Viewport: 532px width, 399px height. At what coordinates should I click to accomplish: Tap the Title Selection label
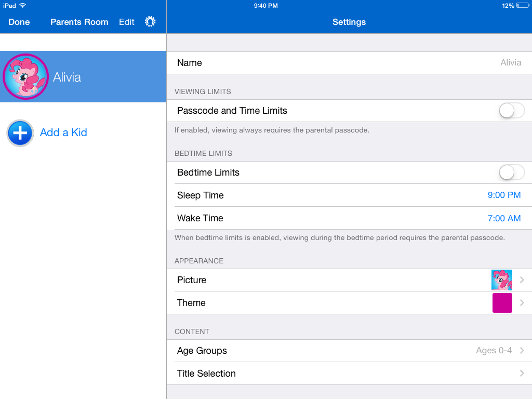point(206,373)
